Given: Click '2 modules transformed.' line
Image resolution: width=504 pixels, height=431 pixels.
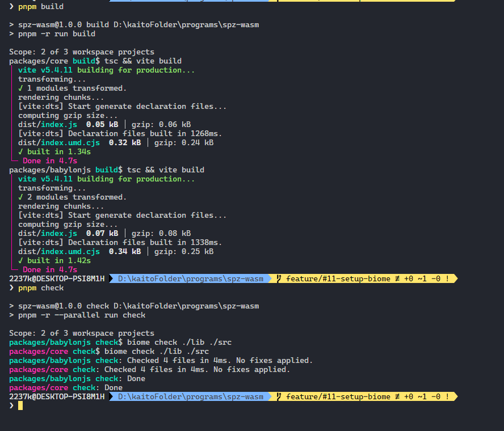Looking at the screenshot, I should point(72,197).
